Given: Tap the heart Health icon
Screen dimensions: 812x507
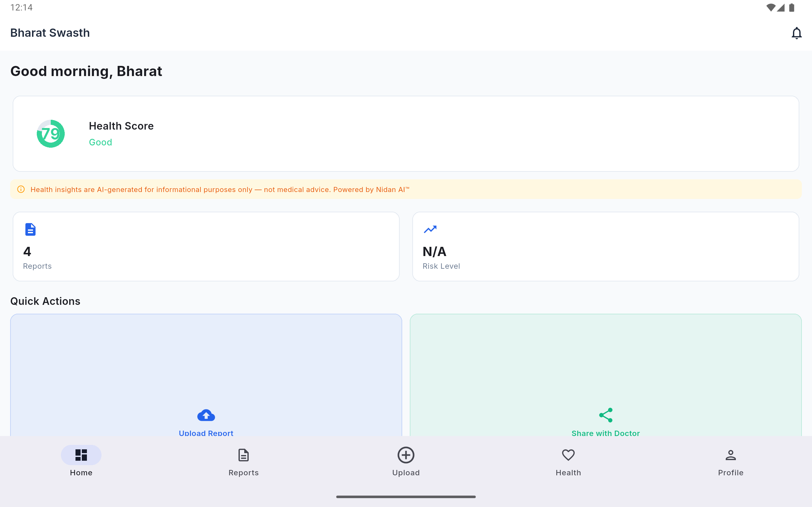Looking at the screenshot, I should [x=568, y=455].
